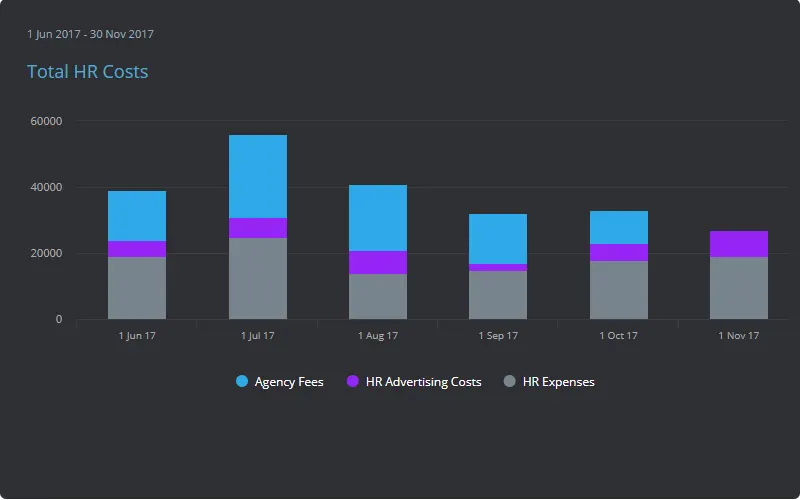This screenshot has height=500, width=800.
Task: Click the gray HR Expenses legend dot
Action: (510, 382)
